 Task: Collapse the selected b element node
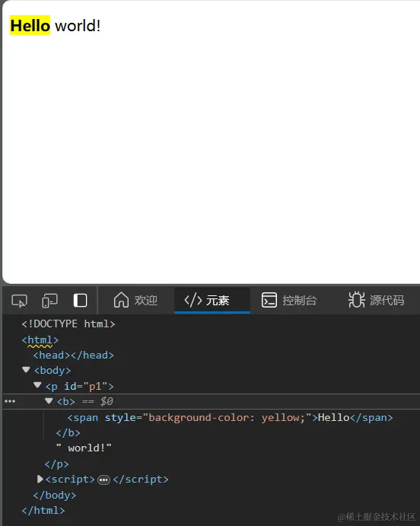pos(49,401)
